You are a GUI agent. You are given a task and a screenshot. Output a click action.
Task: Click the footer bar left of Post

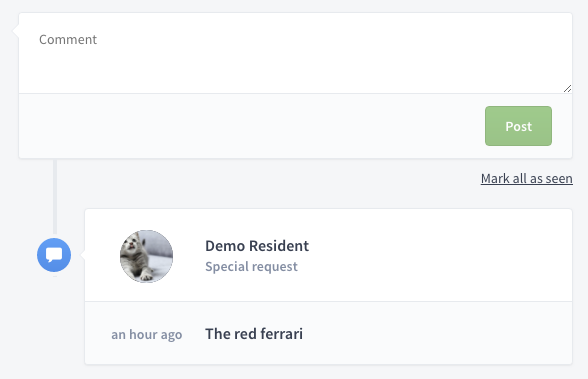point(251,126)
